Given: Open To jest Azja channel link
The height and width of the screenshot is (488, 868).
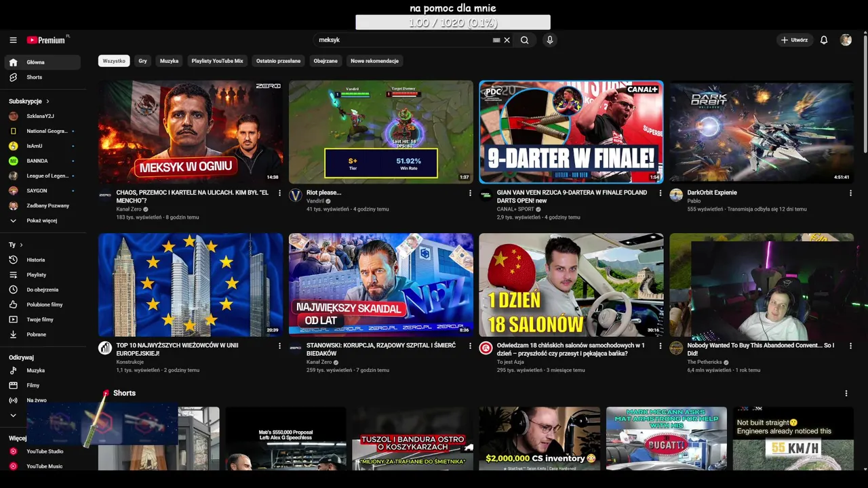Looking at the screenshot, I should click(x=511, y=362).
